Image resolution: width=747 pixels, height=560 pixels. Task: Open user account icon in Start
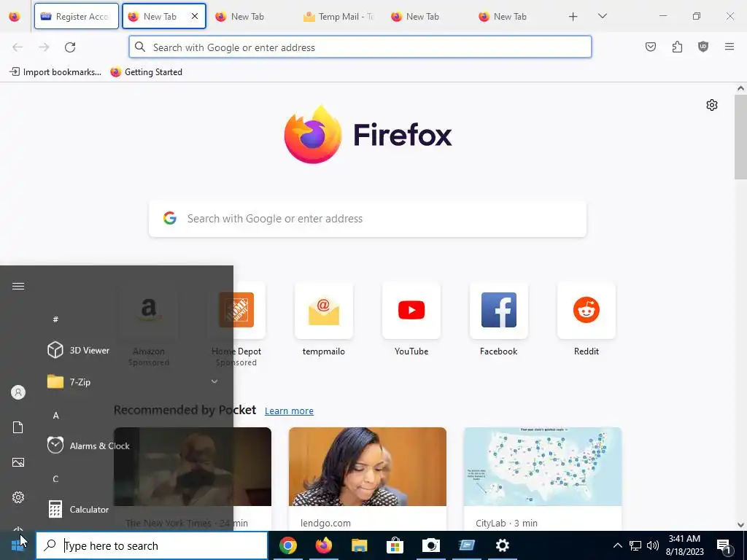coord(18,392)
